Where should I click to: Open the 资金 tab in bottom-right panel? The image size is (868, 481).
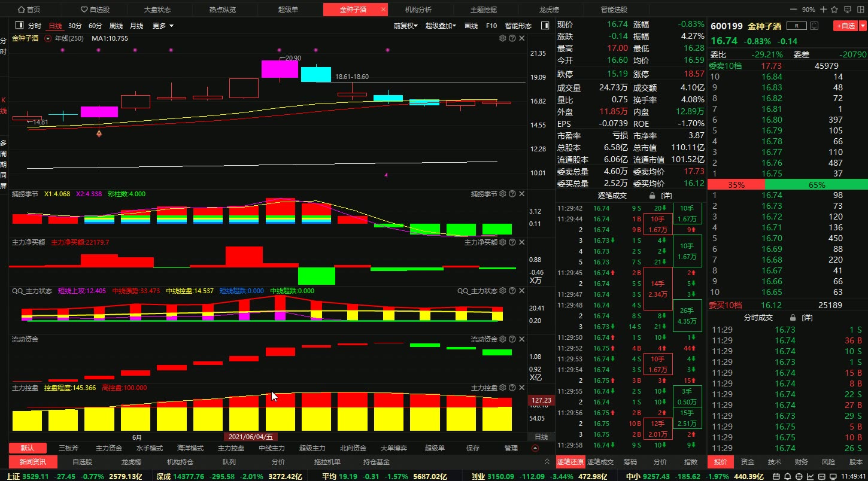coord(748,462)
